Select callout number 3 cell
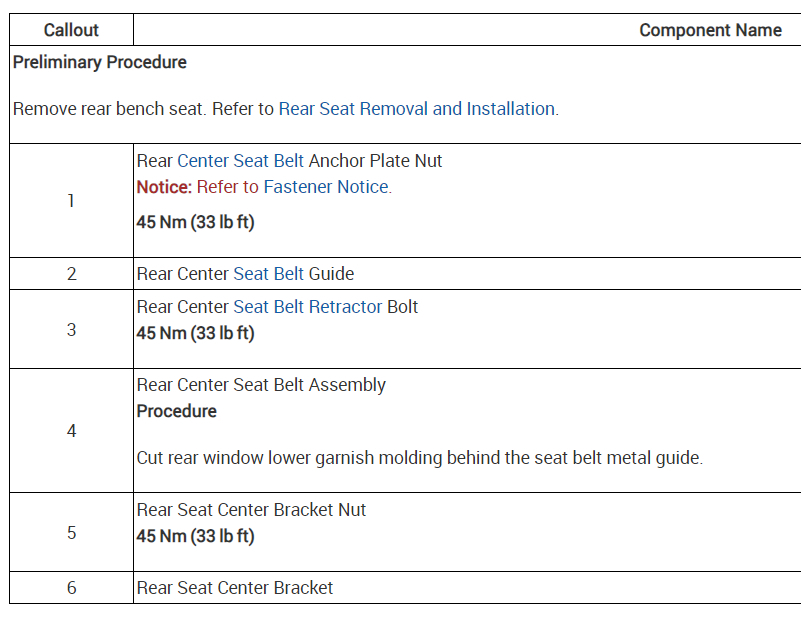 coord(71,329)
